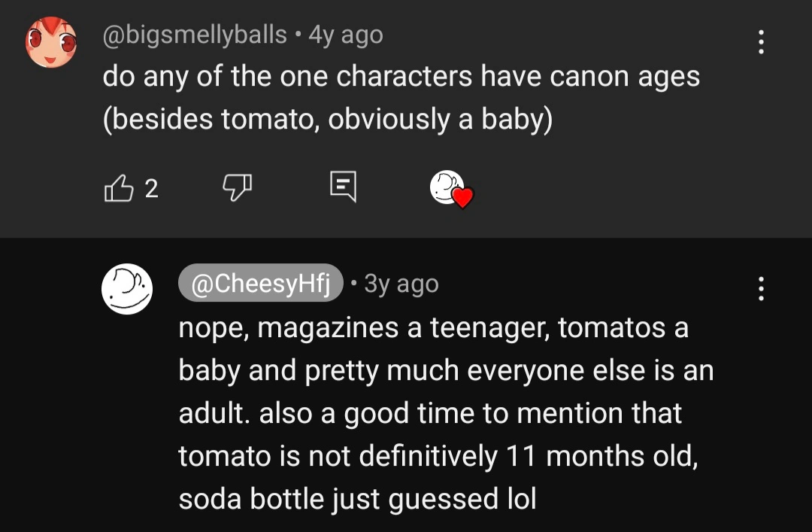812x532 pixels.
Task: Select the "tomato is not definitively 11 months" line
Action: (438, 456)
